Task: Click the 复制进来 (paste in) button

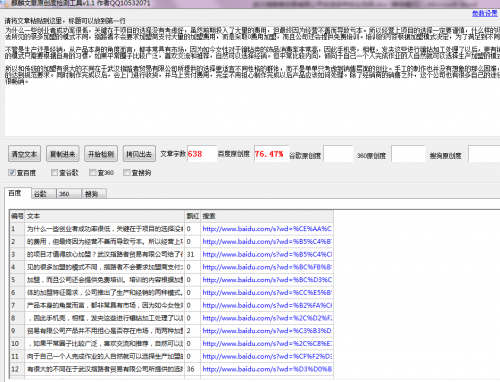Action: tap(63, 154)
